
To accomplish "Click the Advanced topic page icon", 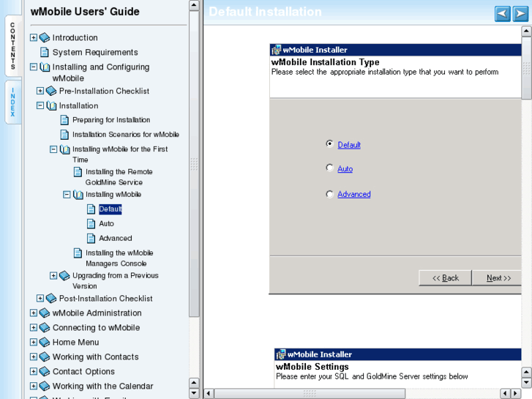I will point(91,238).
